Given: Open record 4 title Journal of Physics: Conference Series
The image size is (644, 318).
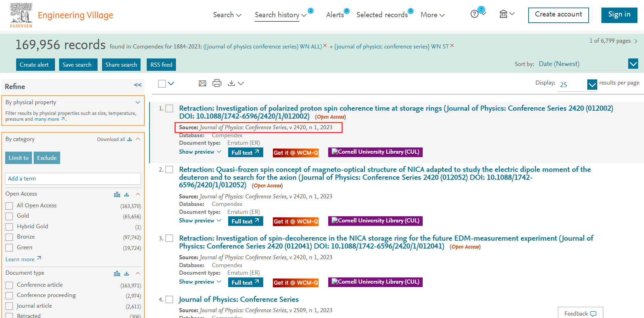Looking at the screenshot, I should click(x=239, y=299).
